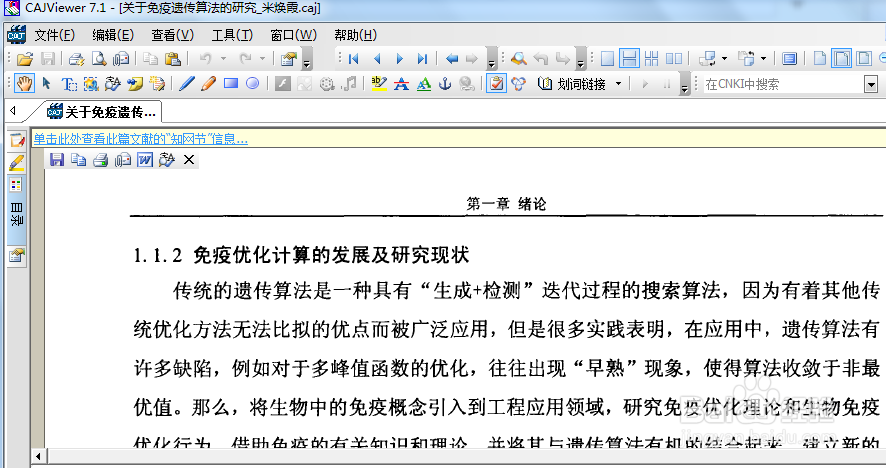Open the 工具(T) menu

click(x=232, y=35)
